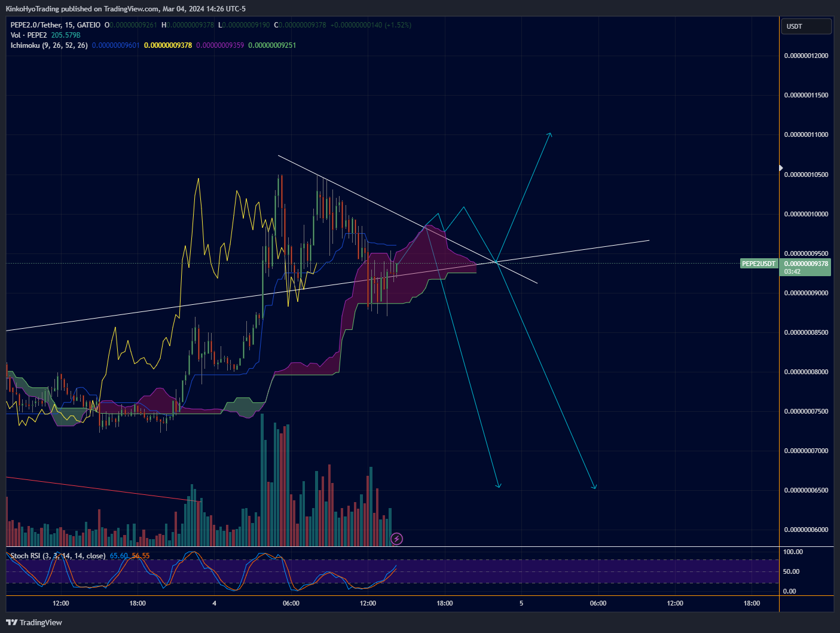
Task: Select the Stoch RSI (3, 3, 14, 14, close) legend
Action: point(58,556)
